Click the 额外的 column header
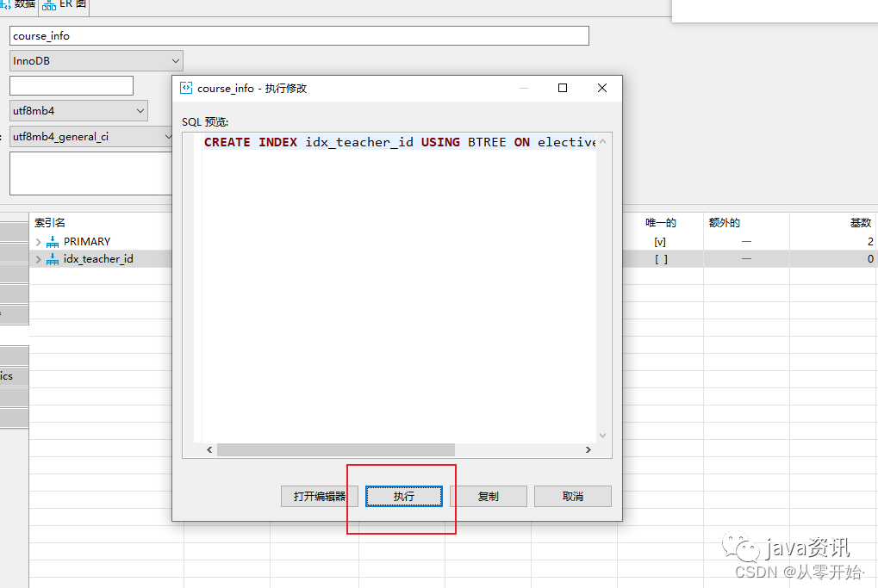Screen dimensions: 878x588 pos(724,223)
